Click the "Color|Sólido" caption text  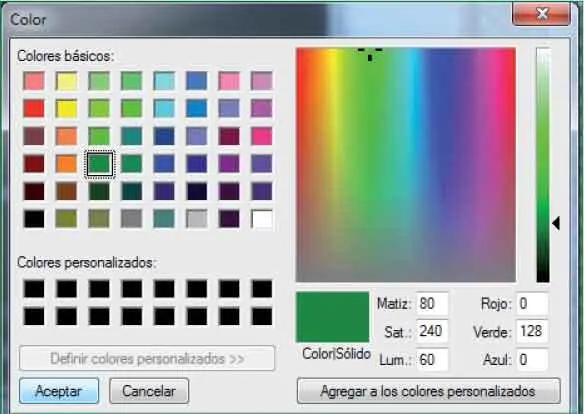336,354
